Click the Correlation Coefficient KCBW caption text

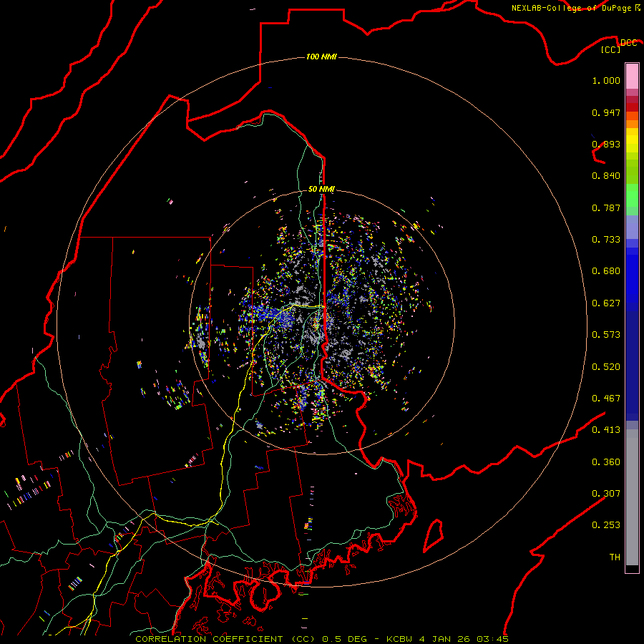(322, 639)
